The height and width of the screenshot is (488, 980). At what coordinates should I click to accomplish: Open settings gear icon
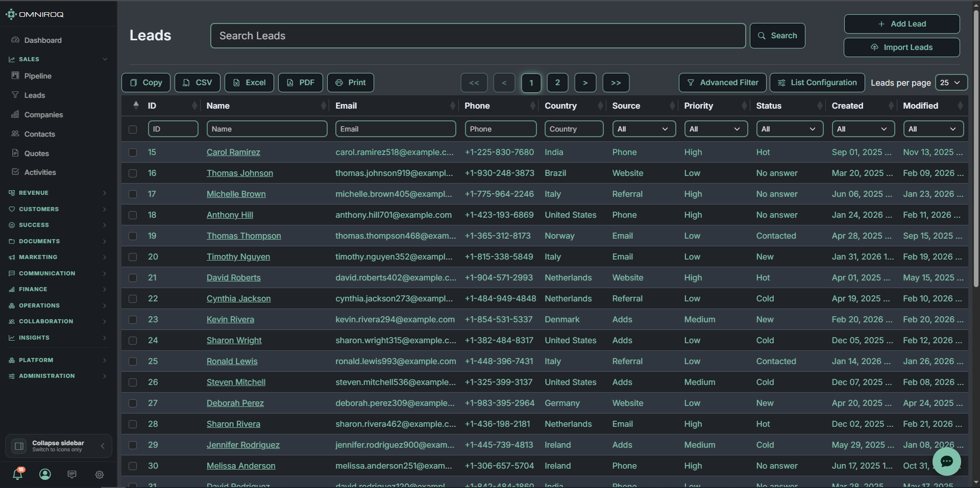click(100, 475)
